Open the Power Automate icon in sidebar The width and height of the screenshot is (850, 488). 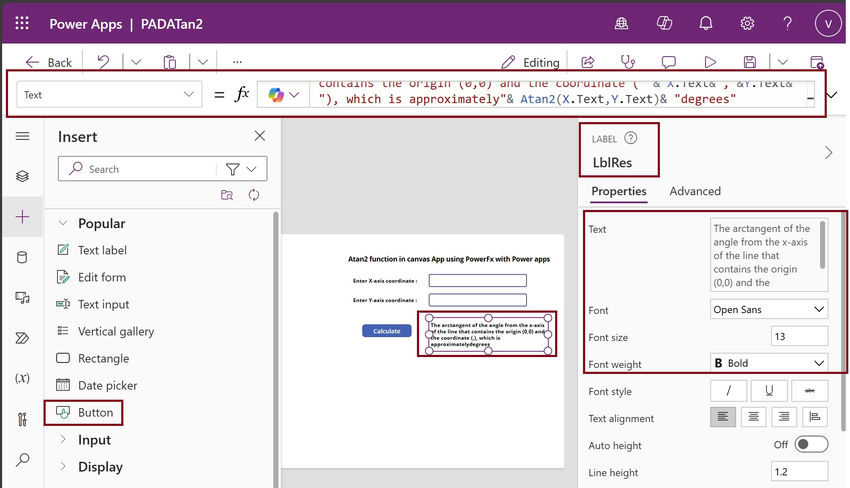coord(22,338)
